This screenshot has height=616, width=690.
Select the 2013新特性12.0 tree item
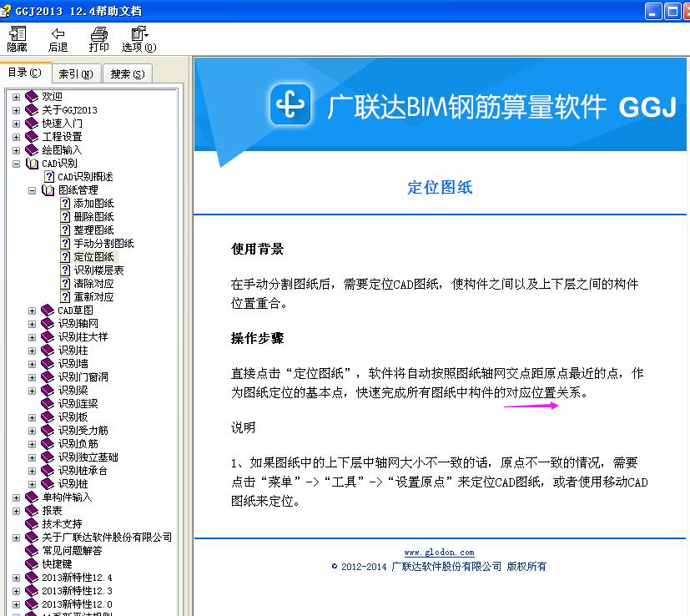click(x=77, y=603)
